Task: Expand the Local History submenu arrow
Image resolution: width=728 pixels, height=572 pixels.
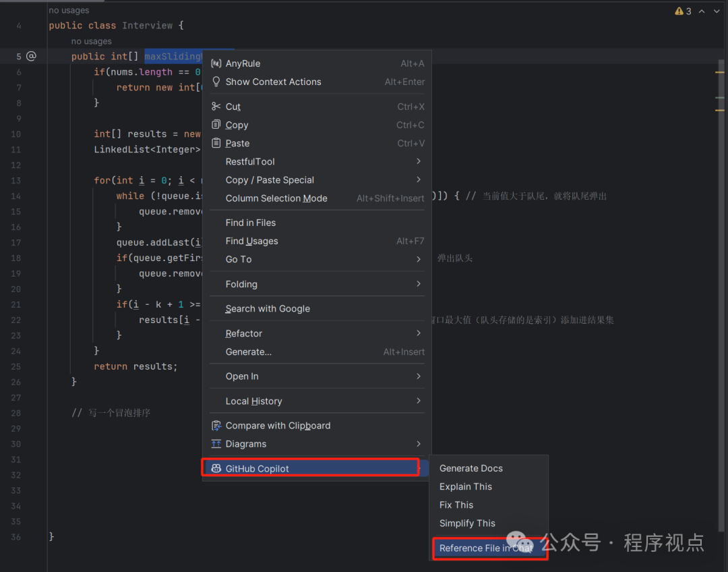Action: (x=419, y=401)
